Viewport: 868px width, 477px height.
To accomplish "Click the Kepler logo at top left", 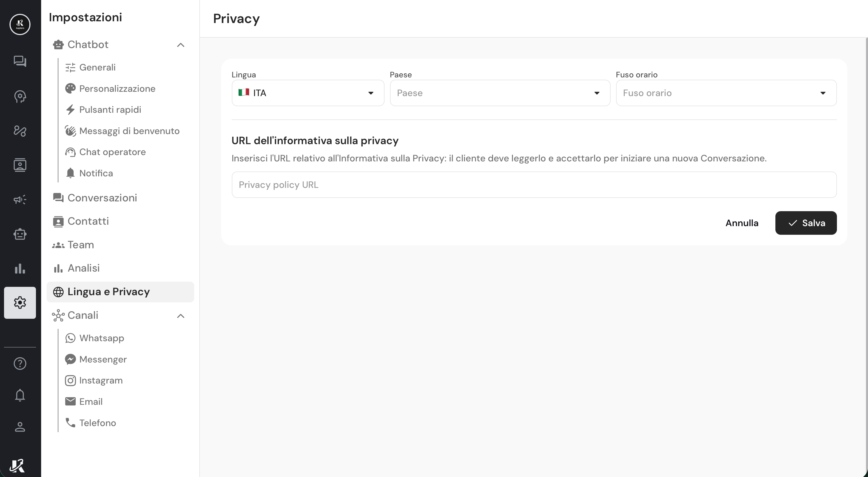I will [x=20, y=24].
